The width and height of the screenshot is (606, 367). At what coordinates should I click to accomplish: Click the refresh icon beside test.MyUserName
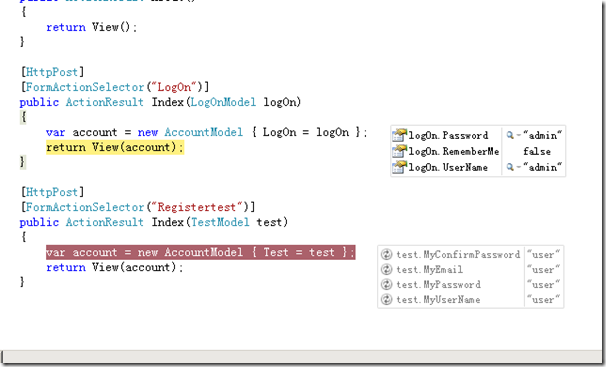pos(386,299)
